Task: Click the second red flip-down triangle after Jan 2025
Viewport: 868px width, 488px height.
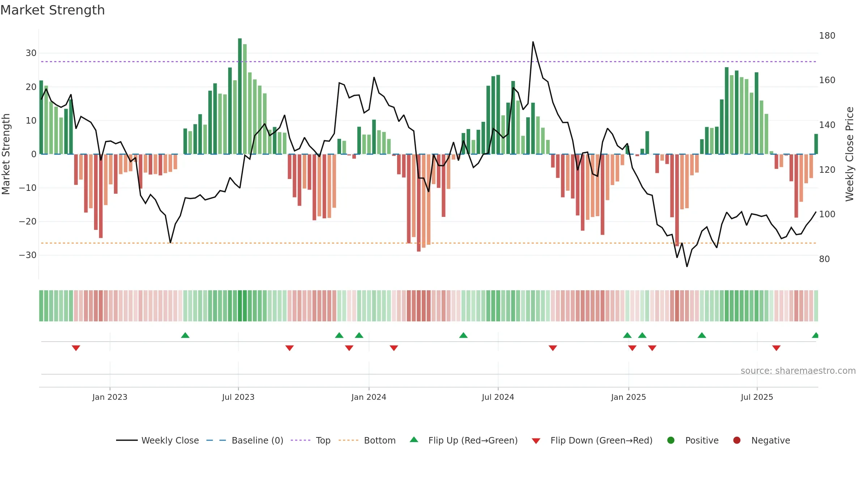Action: pos(652,348)
